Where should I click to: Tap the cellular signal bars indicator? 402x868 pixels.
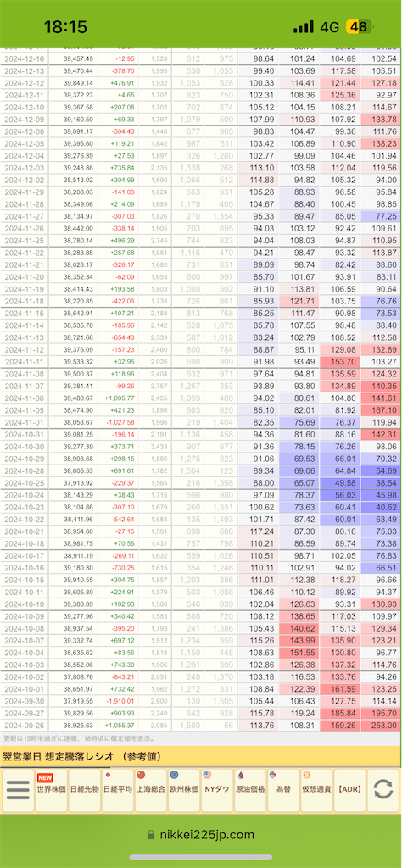coord(304,27)
